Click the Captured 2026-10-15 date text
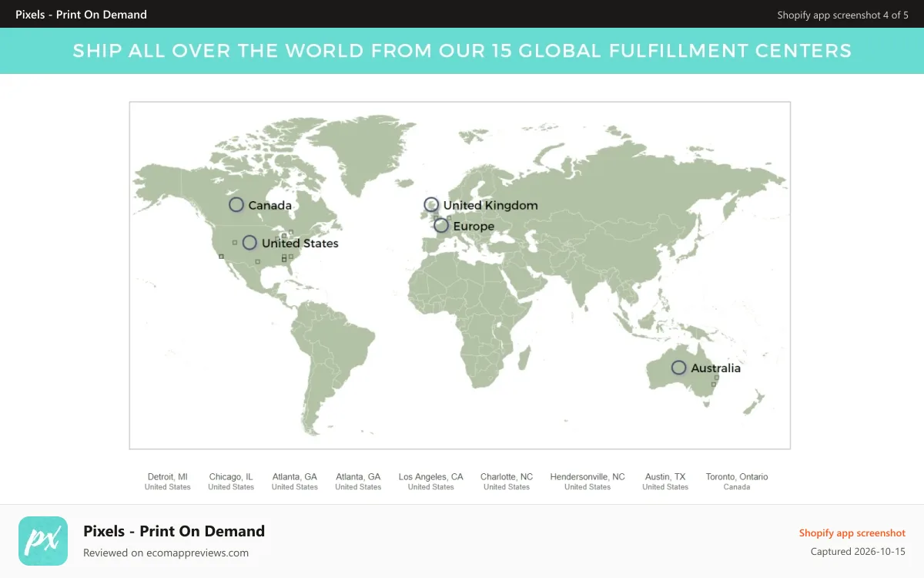 858,552
